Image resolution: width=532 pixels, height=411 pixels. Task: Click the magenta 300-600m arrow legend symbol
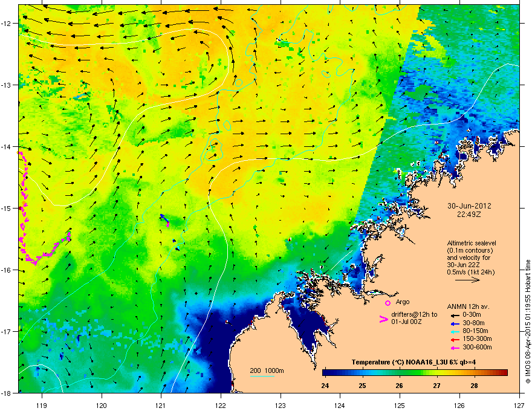click(455, 348)
